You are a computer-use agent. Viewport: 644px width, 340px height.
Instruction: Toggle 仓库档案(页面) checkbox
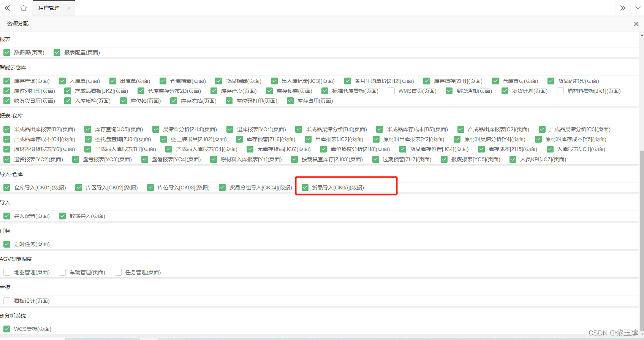click(163, 81)
